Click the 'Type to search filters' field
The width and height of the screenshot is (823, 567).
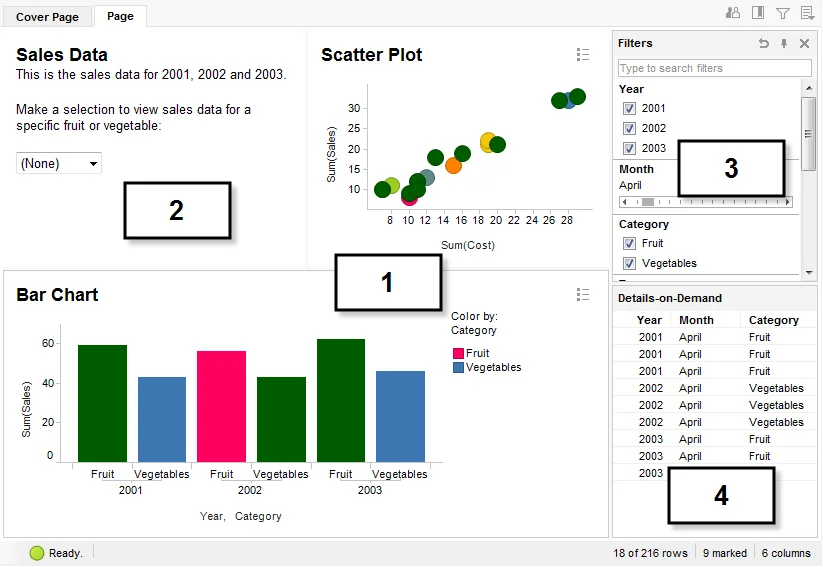point(714,68)
